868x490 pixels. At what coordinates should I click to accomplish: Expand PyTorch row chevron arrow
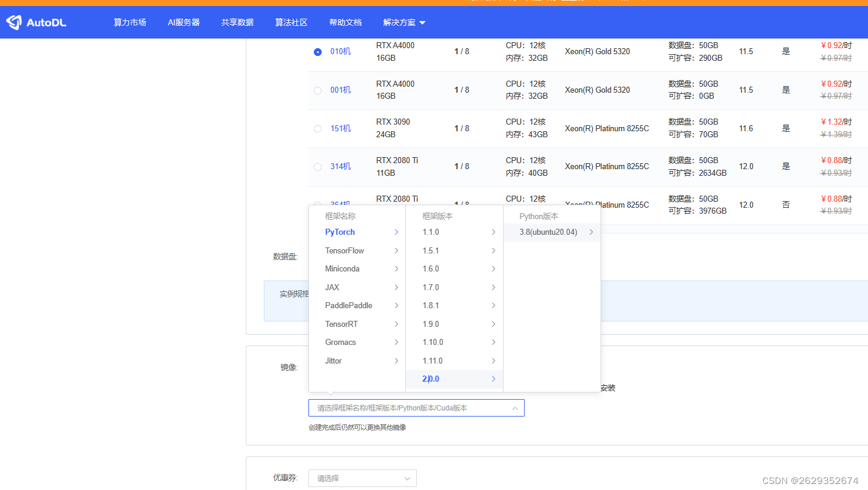pos(396,232)
